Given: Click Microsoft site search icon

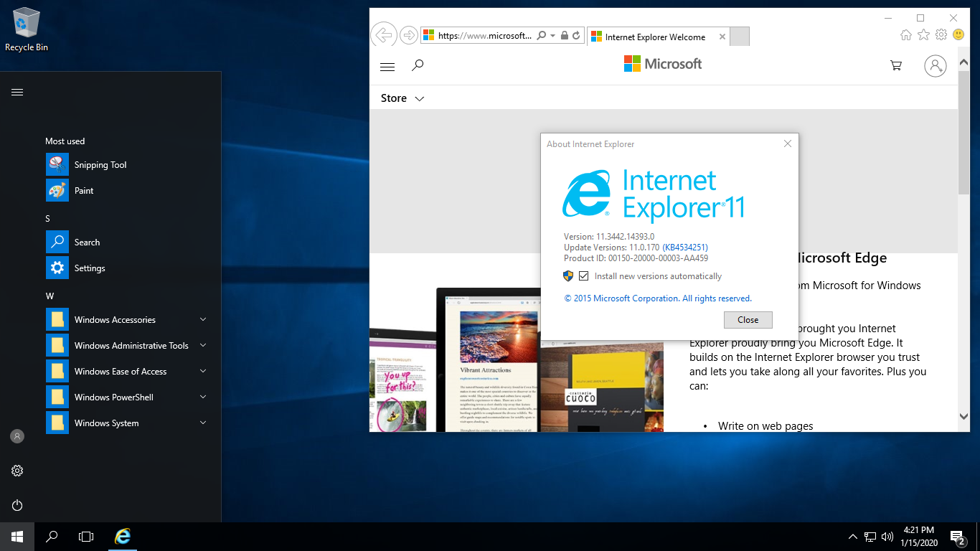Looking at the screenshot, I should 418,65.
